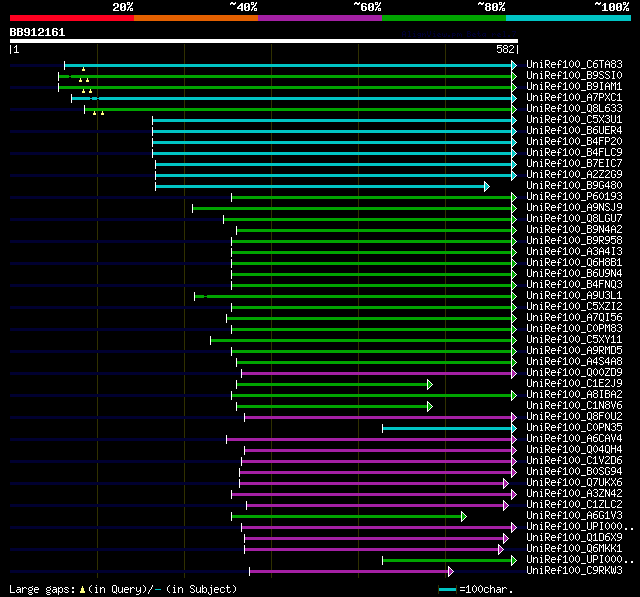Image resolution: width=640 pixels, height=597 pixels.
Task: Choose the UniRef100_B9N4A2 hit name
Action: [x=574, y=230]
